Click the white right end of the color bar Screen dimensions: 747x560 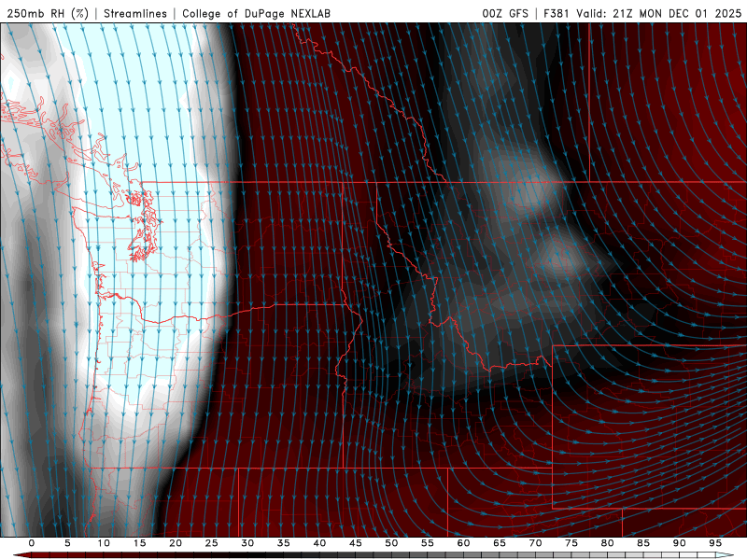coord(725,555)
